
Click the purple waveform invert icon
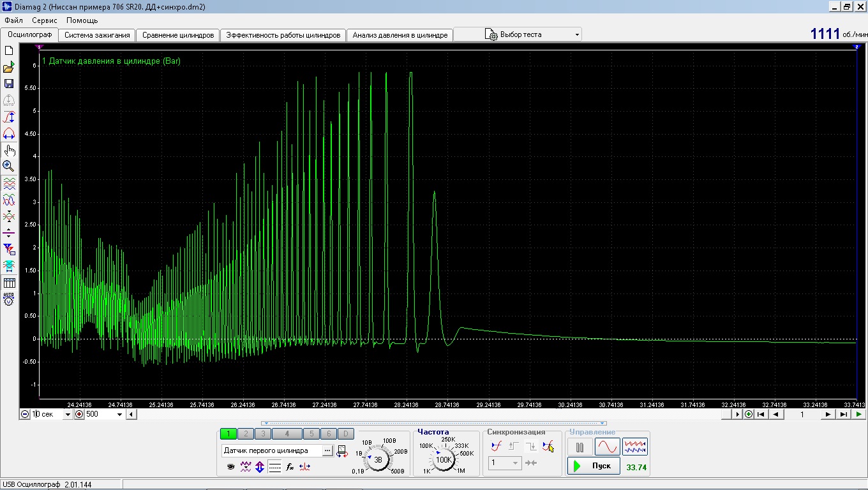click(246, 467)
